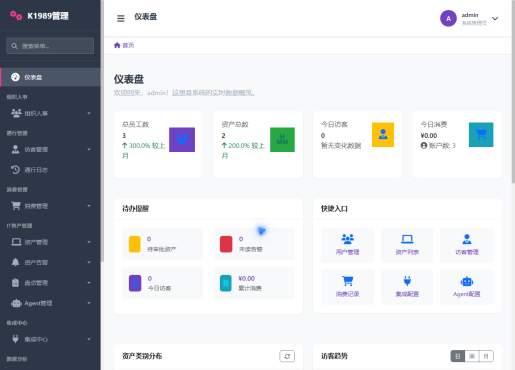The image size is (515, 370).
Task: Click the teal 今日消费 cart icon
Action: [481, 135]
